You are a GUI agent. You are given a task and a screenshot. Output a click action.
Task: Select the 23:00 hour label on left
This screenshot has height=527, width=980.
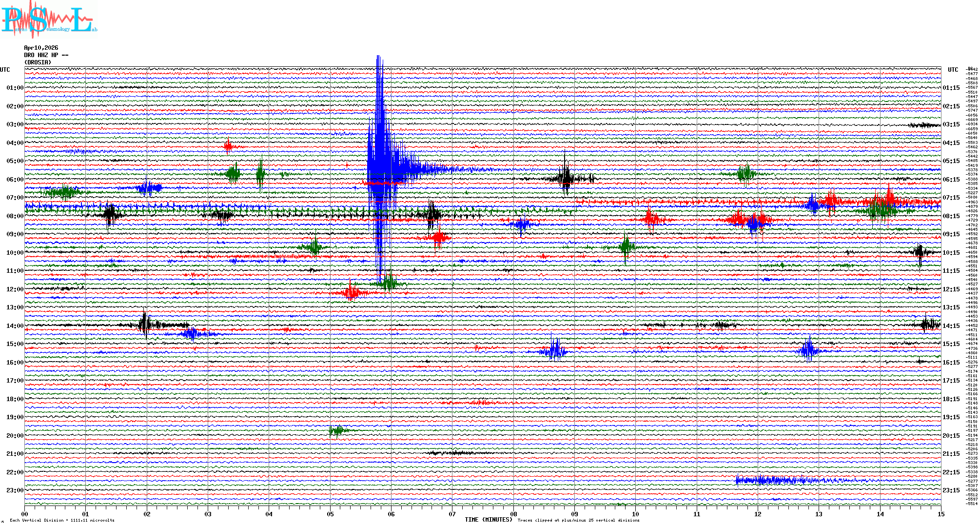pyautogui.click(x=15, y=490)
